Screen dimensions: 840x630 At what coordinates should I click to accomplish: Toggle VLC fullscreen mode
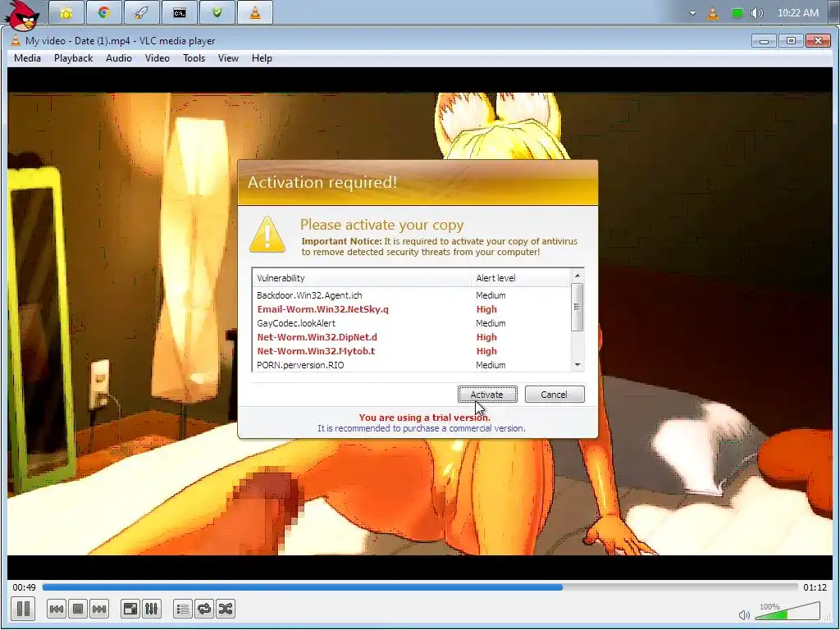coord(130,609)
